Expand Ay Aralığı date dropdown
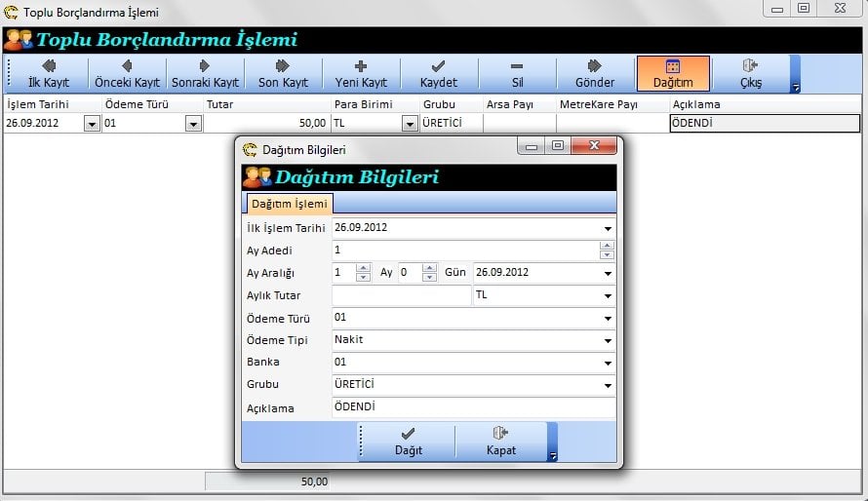The image size is (868, 501). 608,273
